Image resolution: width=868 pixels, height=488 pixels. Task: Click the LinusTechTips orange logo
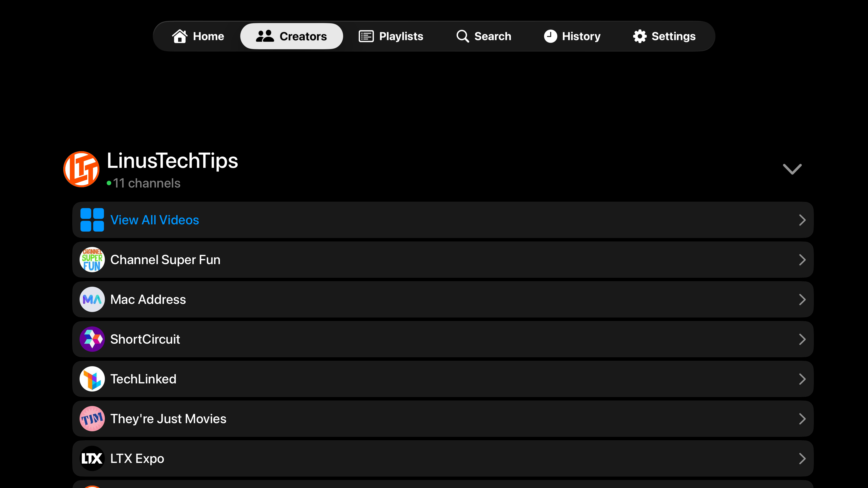coord(81,169)
